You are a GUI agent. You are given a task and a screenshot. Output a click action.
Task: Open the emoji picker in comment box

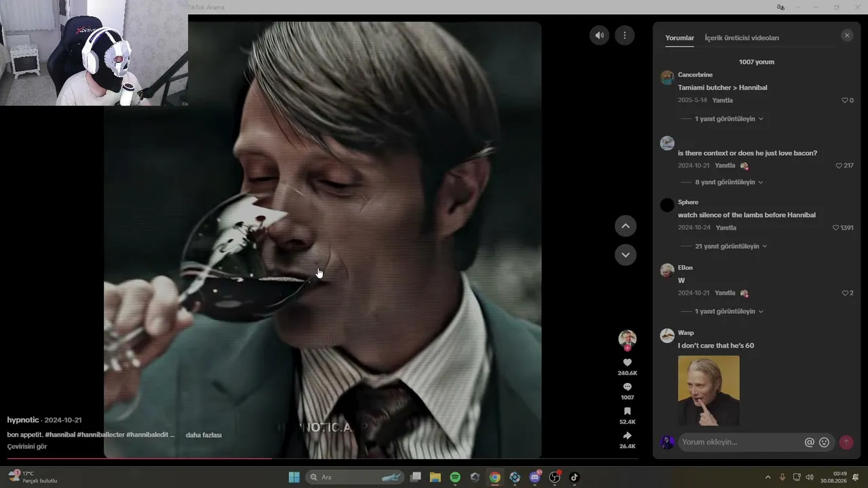click(824, 442)
